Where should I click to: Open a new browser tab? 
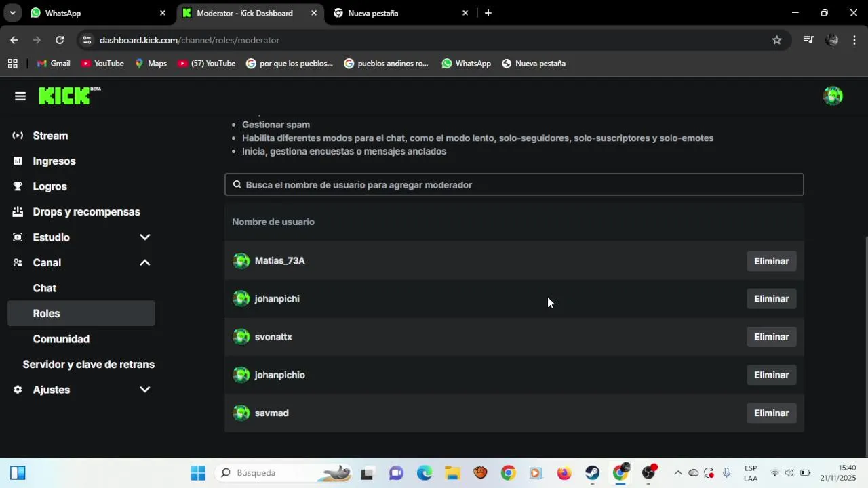(488, 13)
